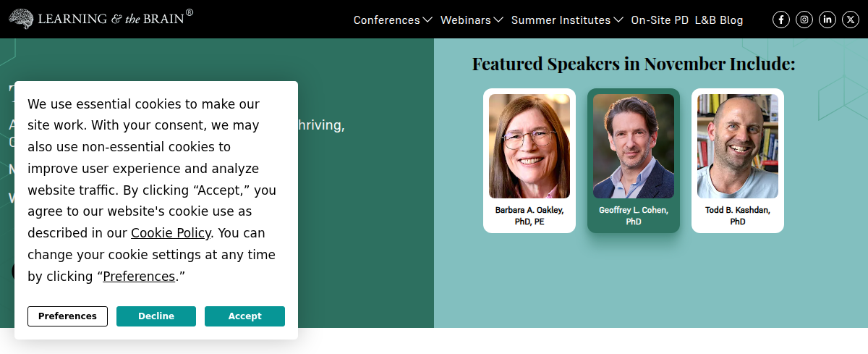
Task: Click the Todd B. Kashdan, PhD name
Action: click(x=738, y=216)
